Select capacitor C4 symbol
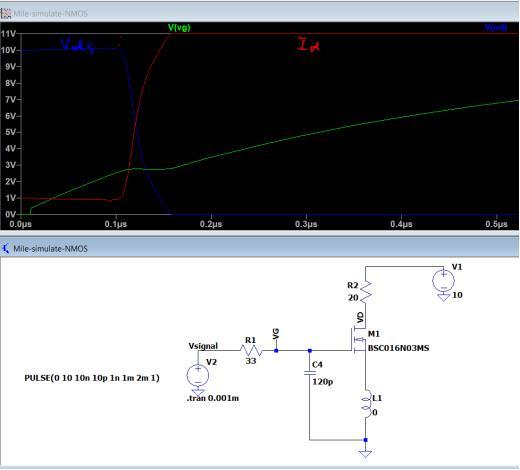 [310, 373]
